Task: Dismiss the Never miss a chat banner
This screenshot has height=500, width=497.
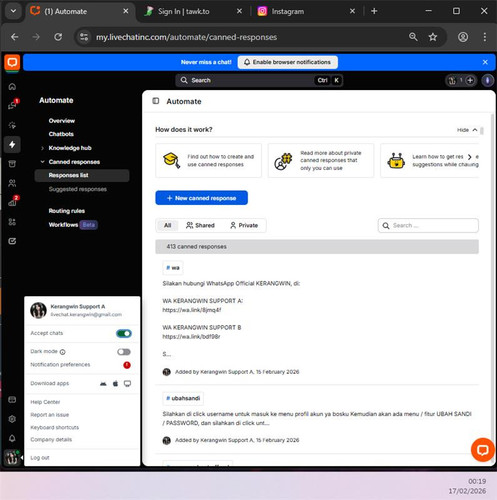Action: pos(485,62)
